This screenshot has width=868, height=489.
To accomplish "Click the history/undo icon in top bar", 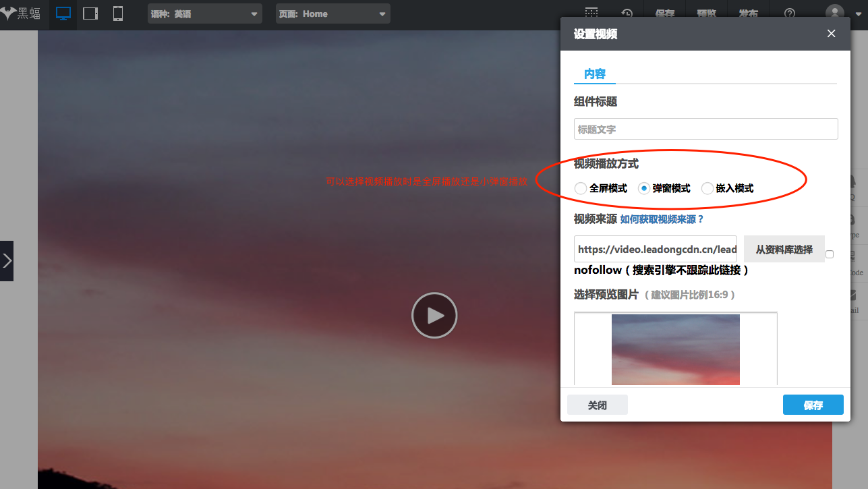I will (x=627, y=12).
